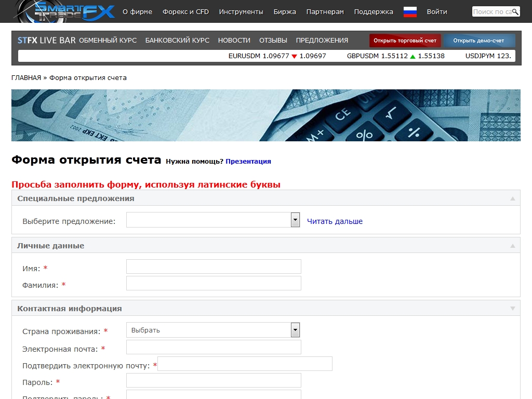Open the Выберите предложение dropdown
Screen dimensions: 532x399
tap(295, 220)
